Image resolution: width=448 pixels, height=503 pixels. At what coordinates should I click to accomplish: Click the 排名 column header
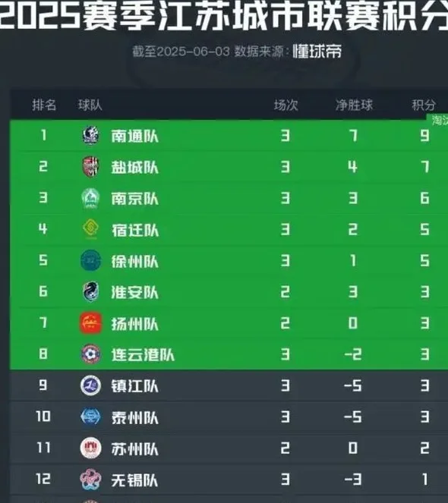point(44,105)
